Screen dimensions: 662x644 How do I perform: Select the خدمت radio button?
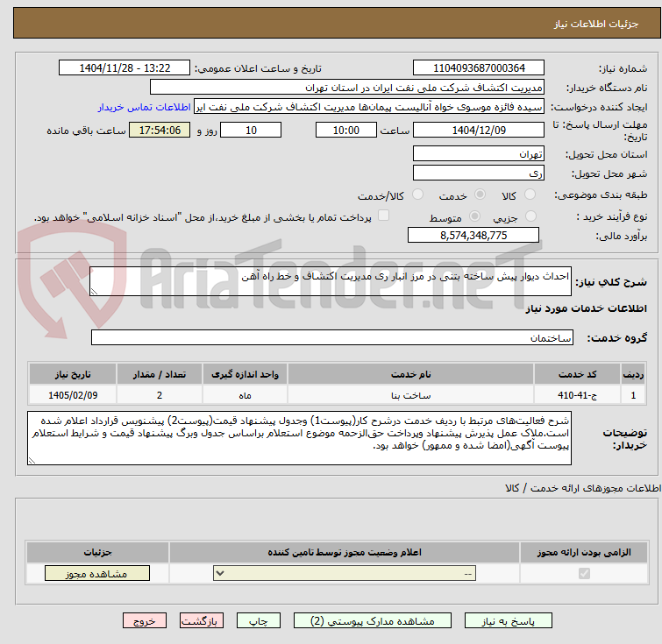click(480, 195)
